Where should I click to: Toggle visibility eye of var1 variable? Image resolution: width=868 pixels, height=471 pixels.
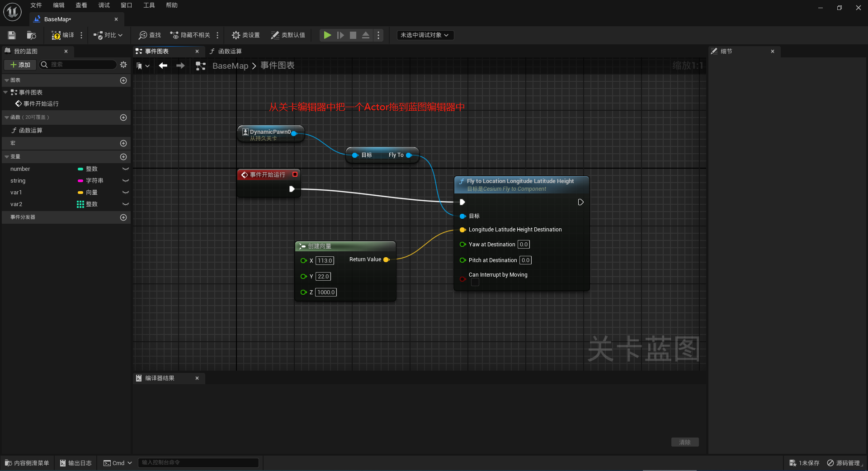(125, 193)
